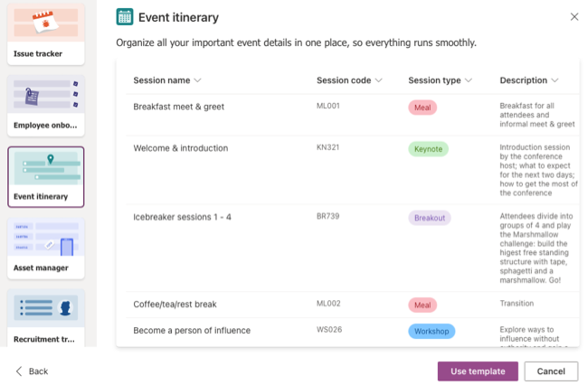
Task: Click the Breakout session type tag
Action: 430,218
